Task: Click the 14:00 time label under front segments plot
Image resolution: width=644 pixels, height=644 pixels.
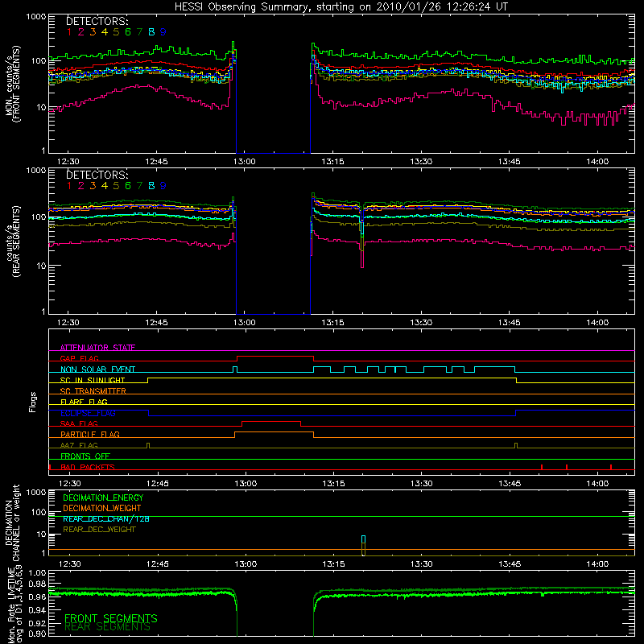Action: coord(597,162)
